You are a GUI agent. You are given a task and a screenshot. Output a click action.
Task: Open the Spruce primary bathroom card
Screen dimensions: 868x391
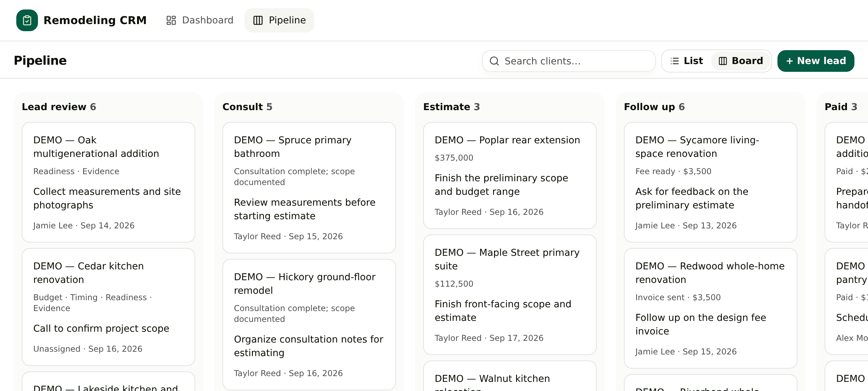(x=309, y=188)
